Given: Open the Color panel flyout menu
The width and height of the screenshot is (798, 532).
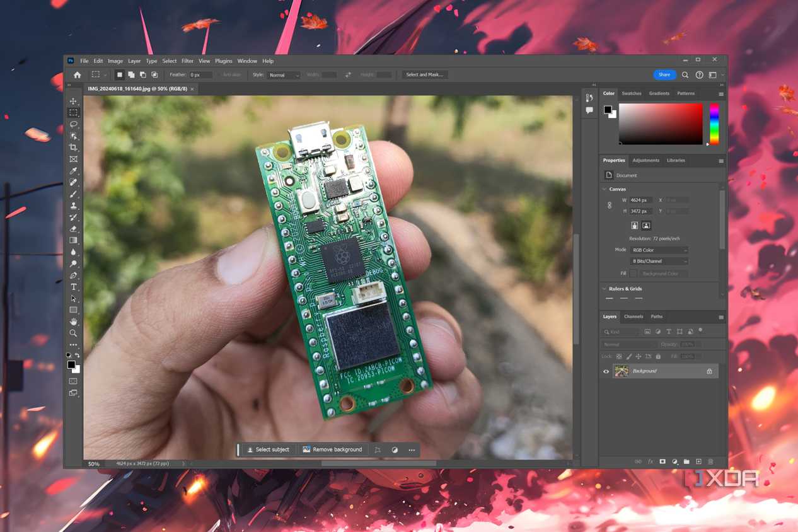Looking at the screenshot, I should [x=721, y=94].
